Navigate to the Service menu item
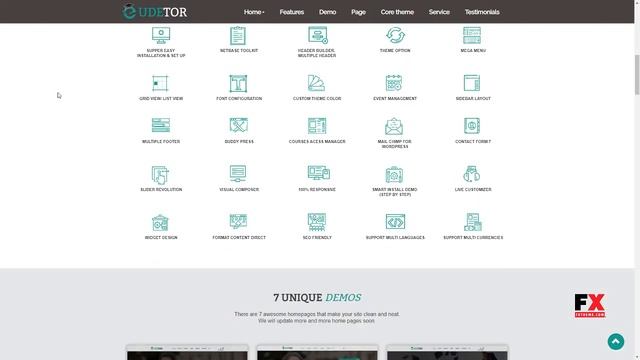Screen dimensions: 640x360 (439, 12)
